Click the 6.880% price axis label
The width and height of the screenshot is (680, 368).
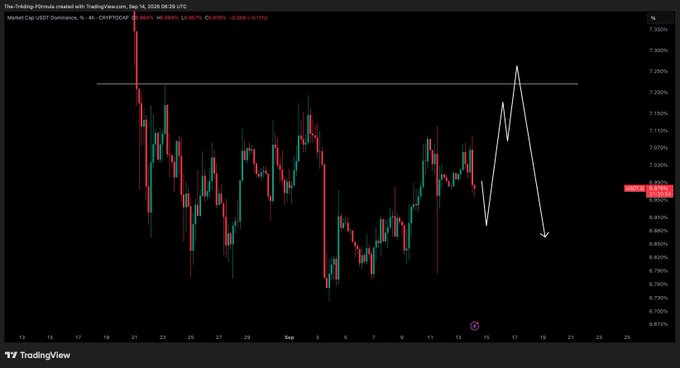click(658, 231)
